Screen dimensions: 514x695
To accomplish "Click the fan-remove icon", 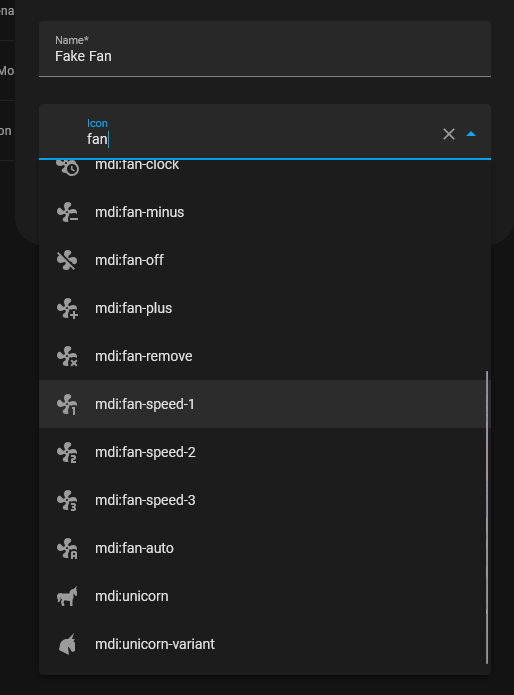I will (x=67, y=356).
